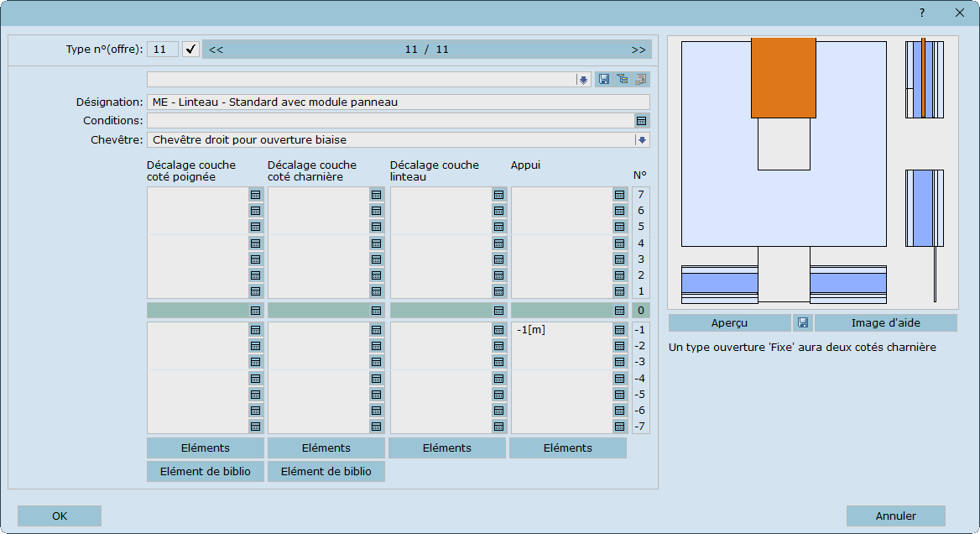Click Eléments button under Appui column
This screenshot has height=534, width=980.
click(x=568, y=448)
